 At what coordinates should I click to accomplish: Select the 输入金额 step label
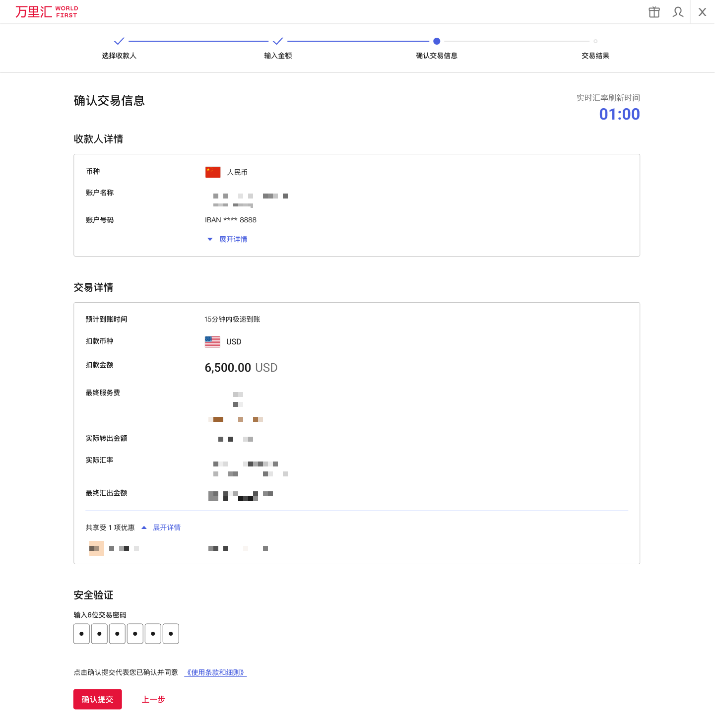point(277,56)
